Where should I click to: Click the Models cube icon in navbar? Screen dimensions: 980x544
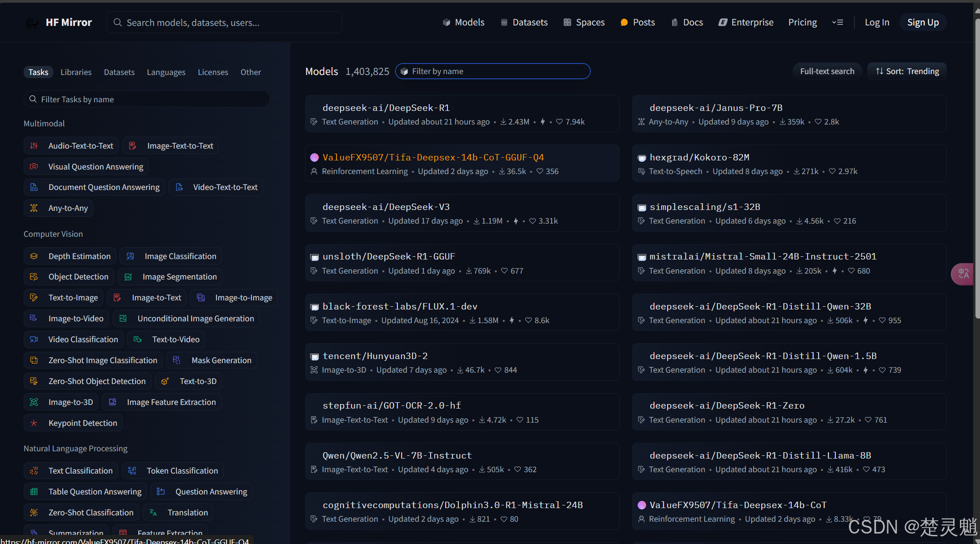tap(446, 22)
